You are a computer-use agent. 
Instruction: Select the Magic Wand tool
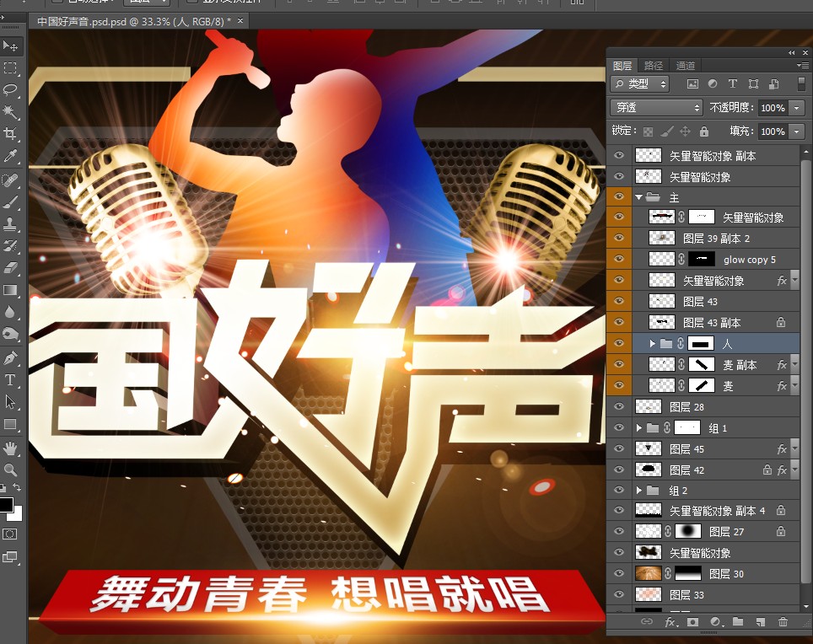pyautogui.click(x=10, y=111)
